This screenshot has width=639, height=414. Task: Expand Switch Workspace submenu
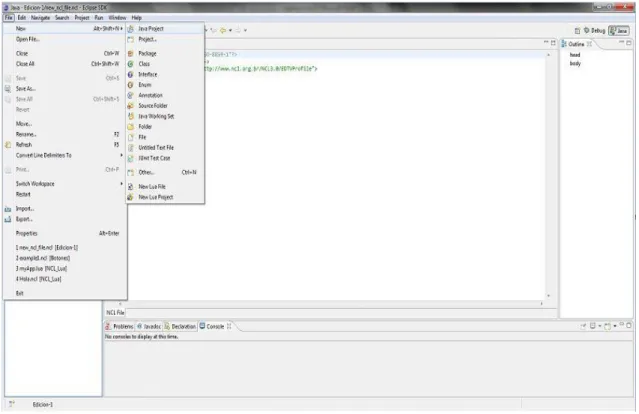coord(65,184)
